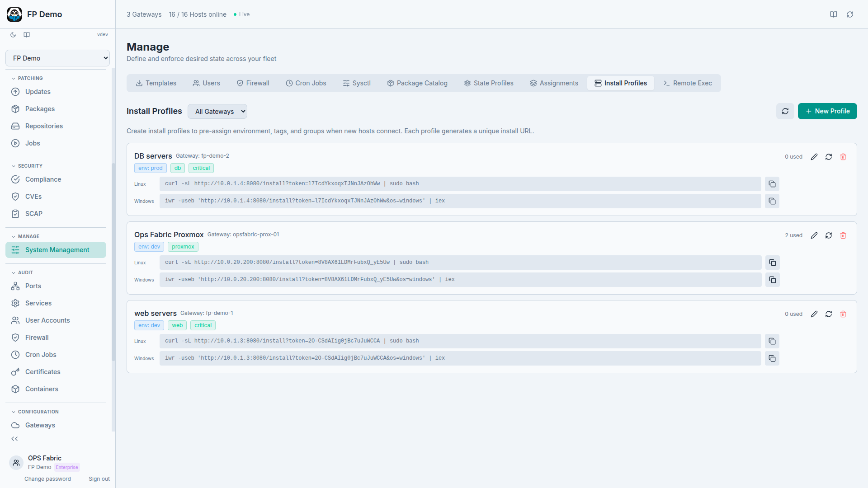This screenshot has height=488, width=868.
Task: Click the regenerate token icon for web servers
Action: (829, 314)
